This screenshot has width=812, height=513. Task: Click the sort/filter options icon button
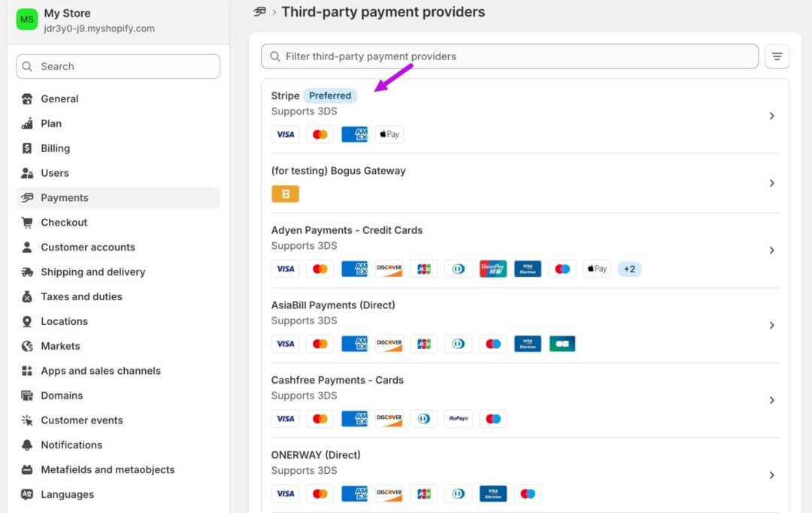click(777, 56)
